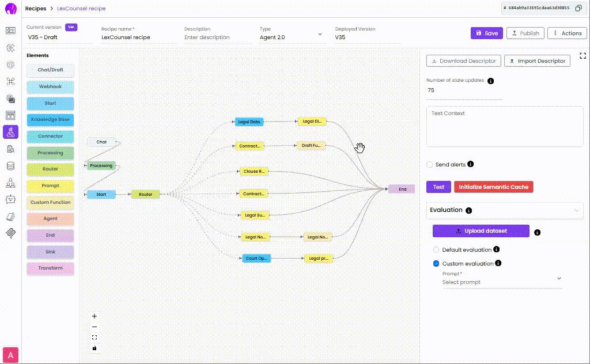Expand the right panel to fullscreen
This screenshot has height=364, width=590.
[583, 56]
